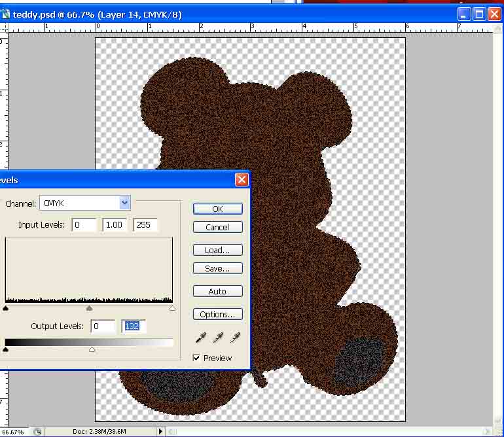The image size is (504, 437).
Task: Close the Levels dialog with the red X
Action: click(242, 180)
